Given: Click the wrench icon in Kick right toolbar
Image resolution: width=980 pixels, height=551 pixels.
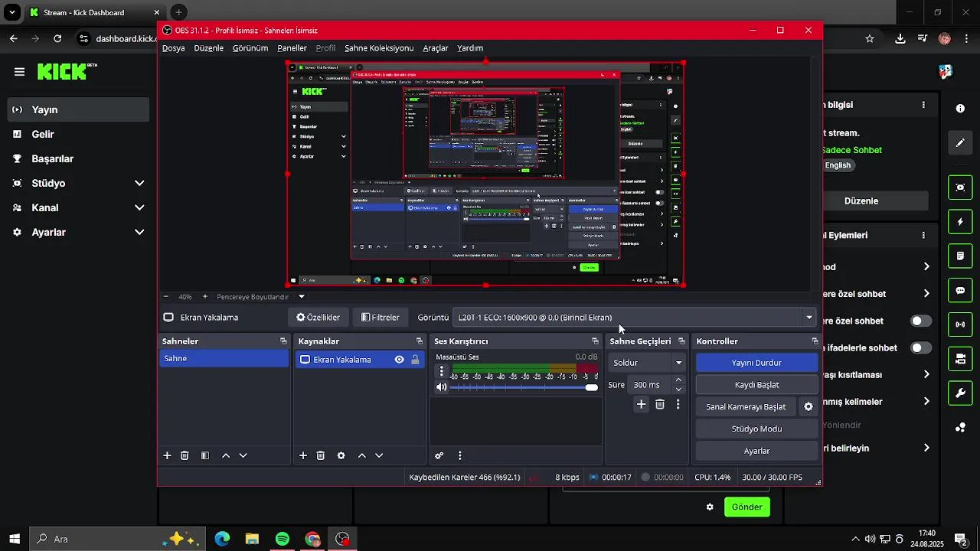Looking at the screenshot, I should pos(960,393).
